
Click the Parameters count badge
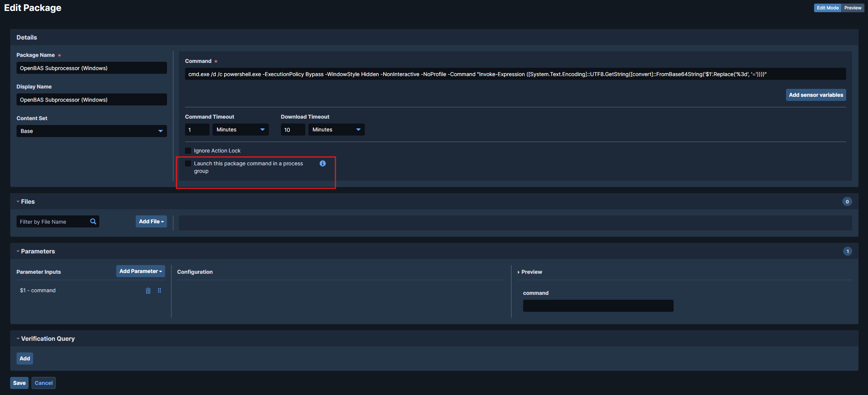[847, 251]
